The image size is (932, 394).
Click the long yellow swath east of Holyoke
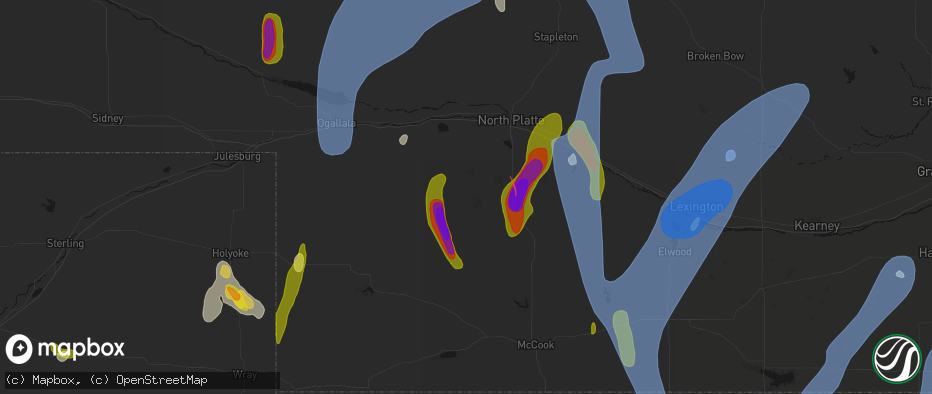coord(290,293)
